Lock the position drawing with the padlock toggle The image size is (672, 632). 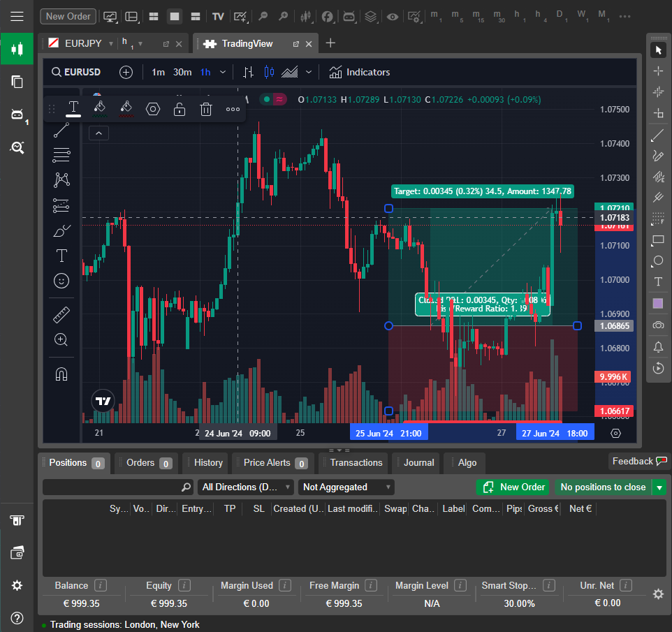click(180, 109)
